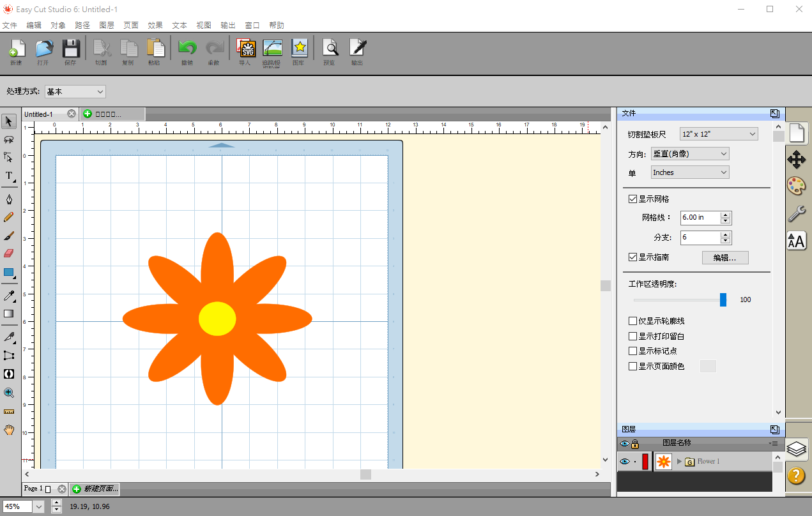812x516 pixels.
Task: Open the Inches units dropdown
Action: coord(690,172)
